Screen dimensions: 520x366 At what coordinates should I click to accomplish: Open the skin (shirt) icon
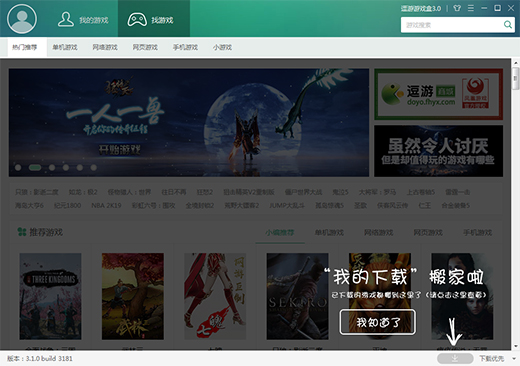click(457, 8)
